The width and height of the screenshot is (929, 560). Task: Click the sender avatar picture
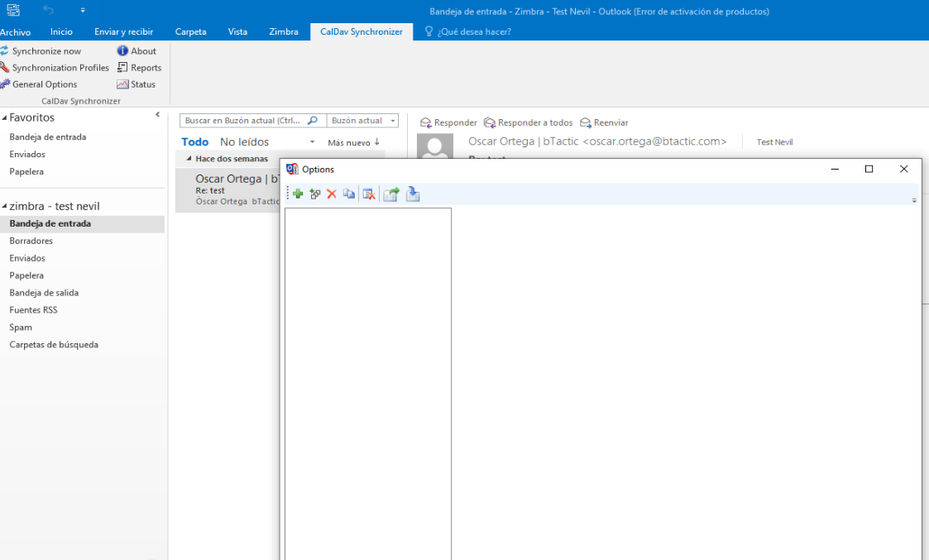pyautogui.click(x=435, y=146)
